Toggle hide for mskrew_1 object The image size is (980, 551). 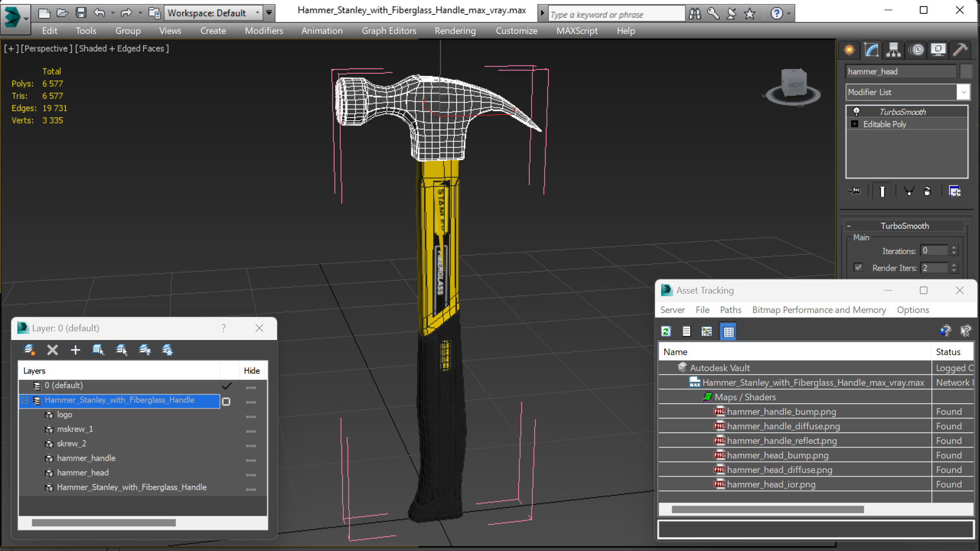click(250, 431)
